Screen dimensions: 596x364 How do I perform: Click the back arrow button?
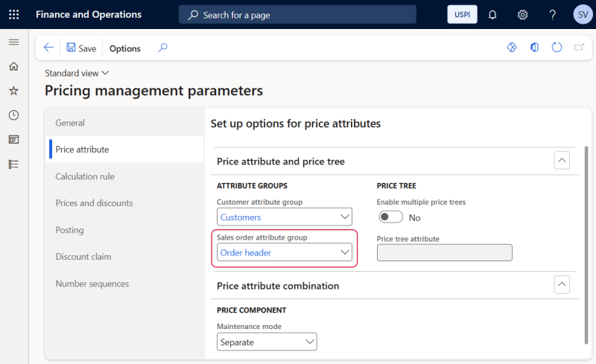48,48
